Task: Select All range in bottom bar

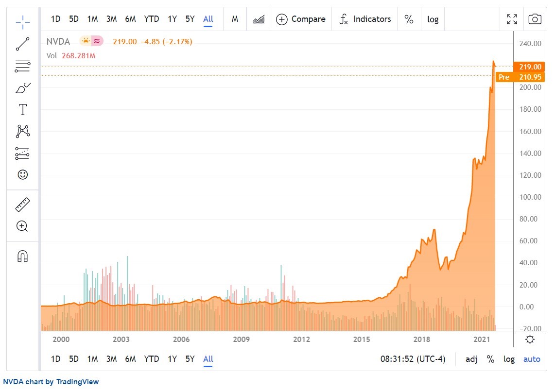Action: (x=208, y=359)
